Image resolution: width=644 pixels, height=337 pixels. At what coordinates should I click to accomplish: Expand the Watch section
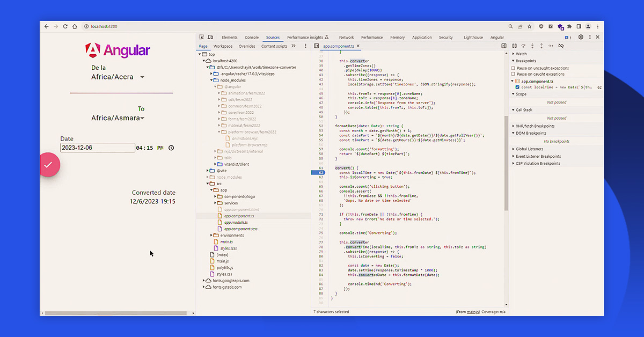point(521,54)
